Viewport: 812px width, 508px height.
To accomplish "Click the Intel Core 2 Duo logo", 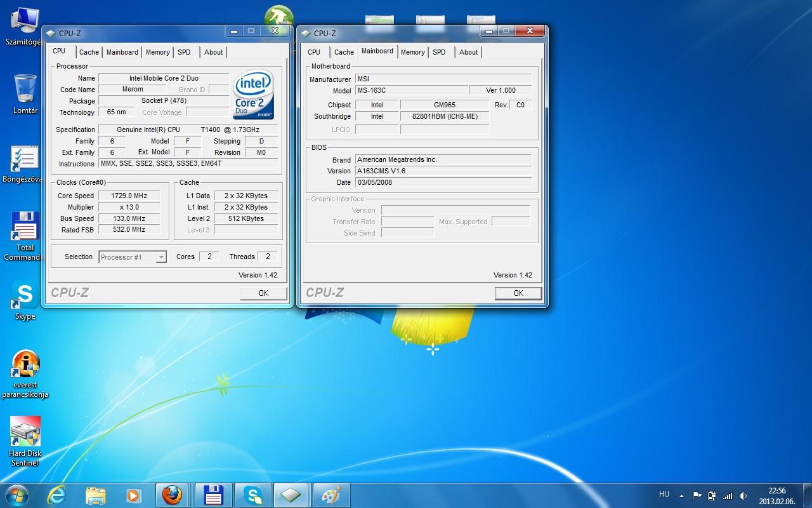I will (x=253, y=94).
